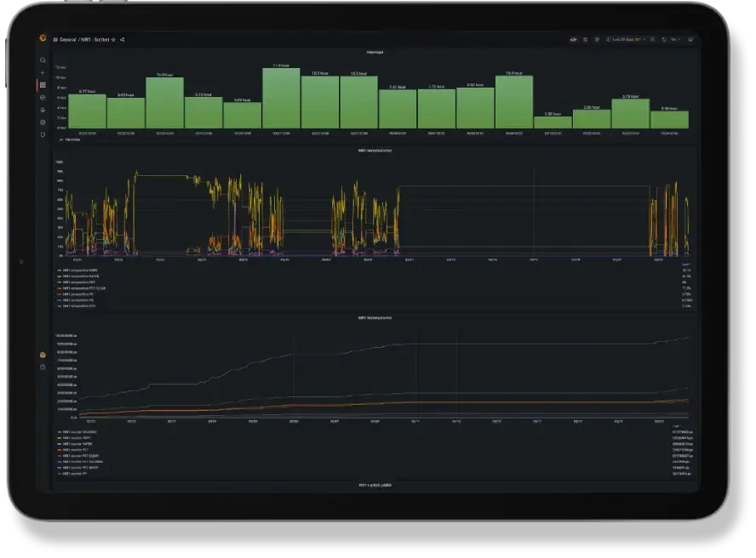Click the NIR1 - Sorteri dashboard title
Viewport: 756px width, 558px height.
(95, 40)
